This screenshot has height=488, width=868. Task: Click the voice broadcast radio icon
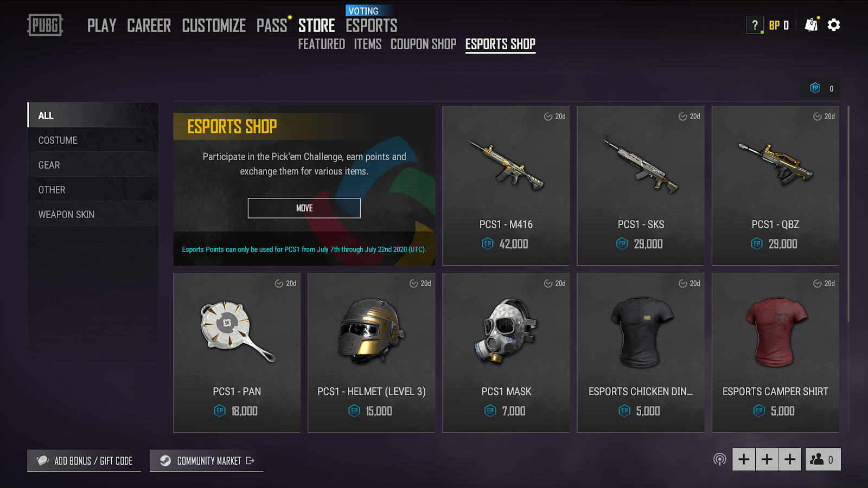click(x=719, y=460)
